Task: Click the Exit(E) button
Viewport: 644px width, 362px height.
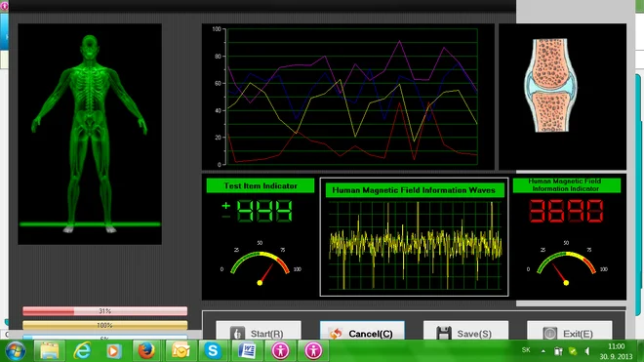Action: (x=569, y=331)
